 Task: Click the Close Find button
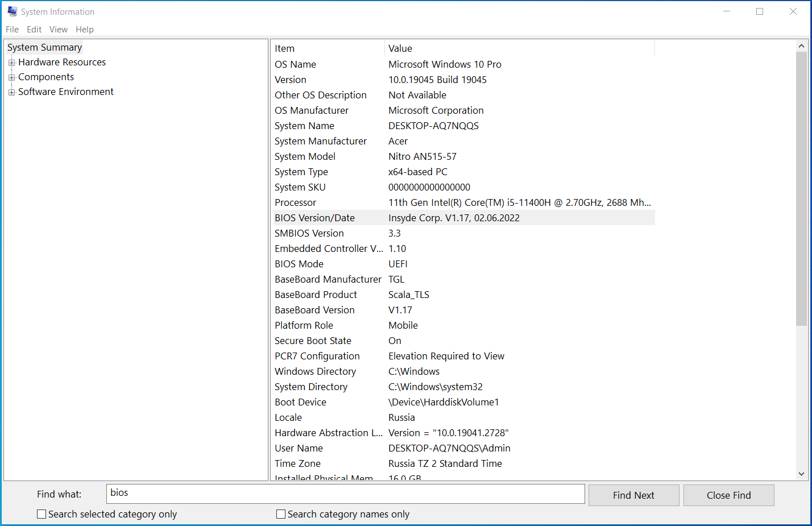click(x=728, y=495)
